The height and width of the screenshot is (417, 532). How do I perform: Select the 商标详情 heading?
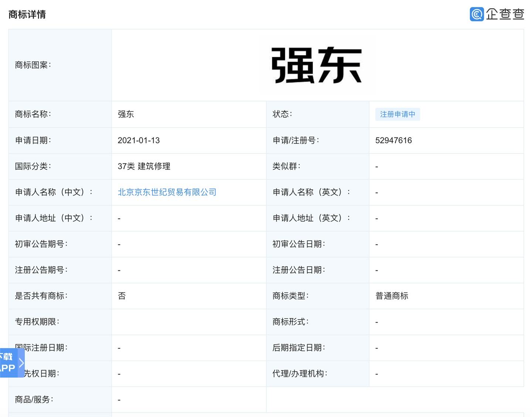(27, 14)
